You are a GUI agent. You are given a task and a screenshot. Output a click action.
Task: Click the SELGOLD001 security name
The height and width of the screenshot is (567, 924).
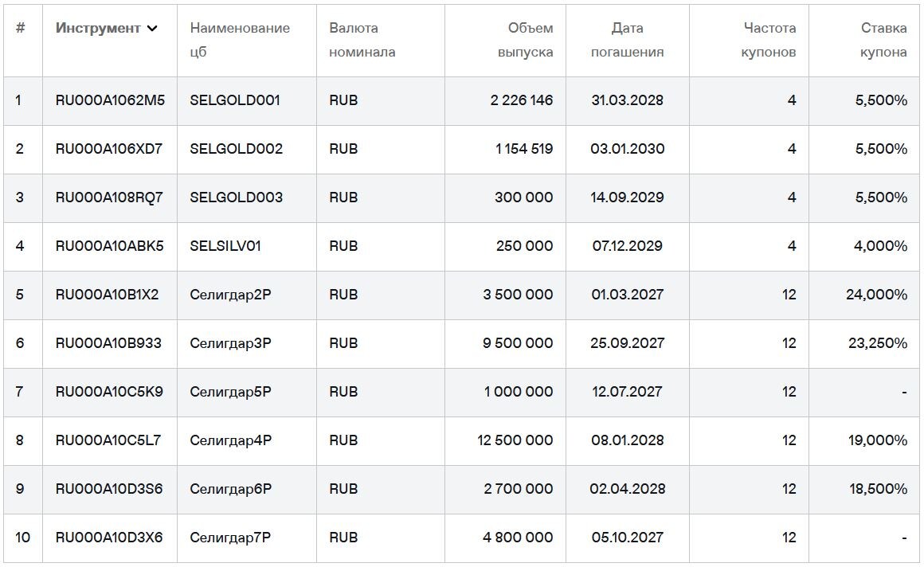235,100
